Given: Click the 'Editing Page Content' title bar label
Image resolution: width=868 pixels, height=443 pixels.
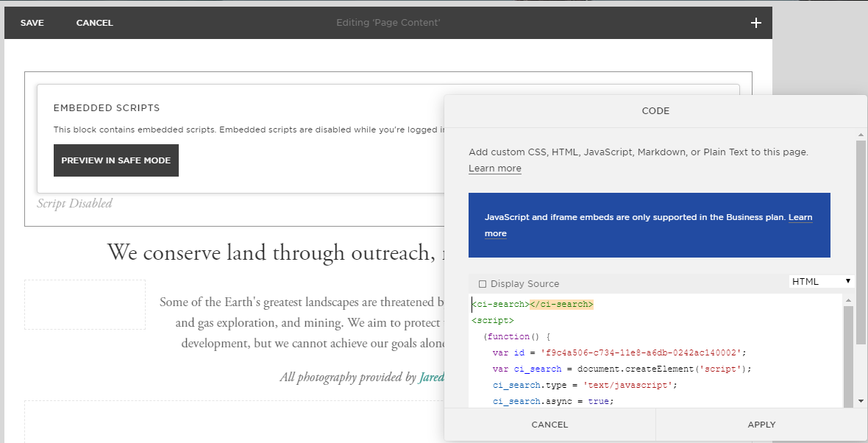Looking at the screenshot, I should point(388,22).
